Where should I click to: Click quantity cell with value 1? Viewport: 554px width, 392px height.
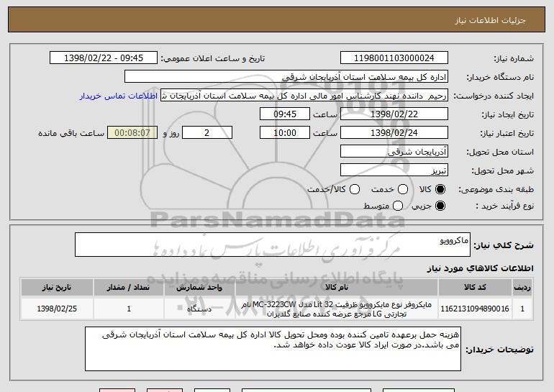pos(129,309)
